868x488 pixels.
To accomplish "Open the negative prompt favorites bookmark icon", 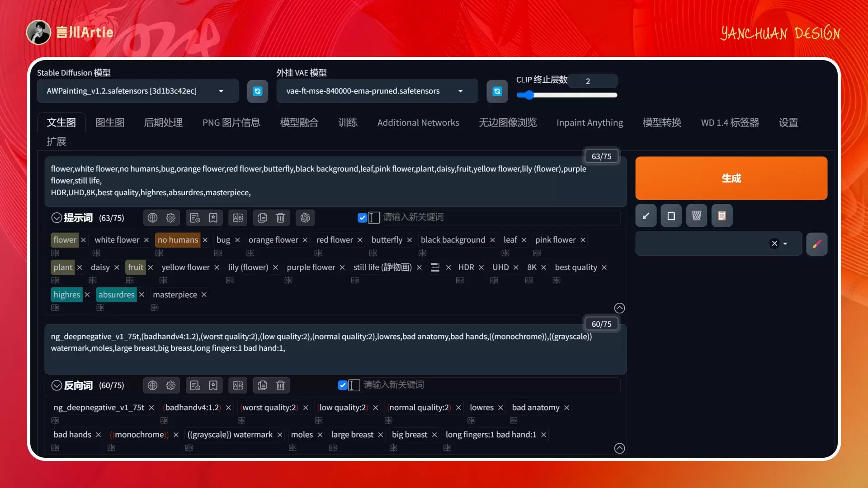I will 213,385.
